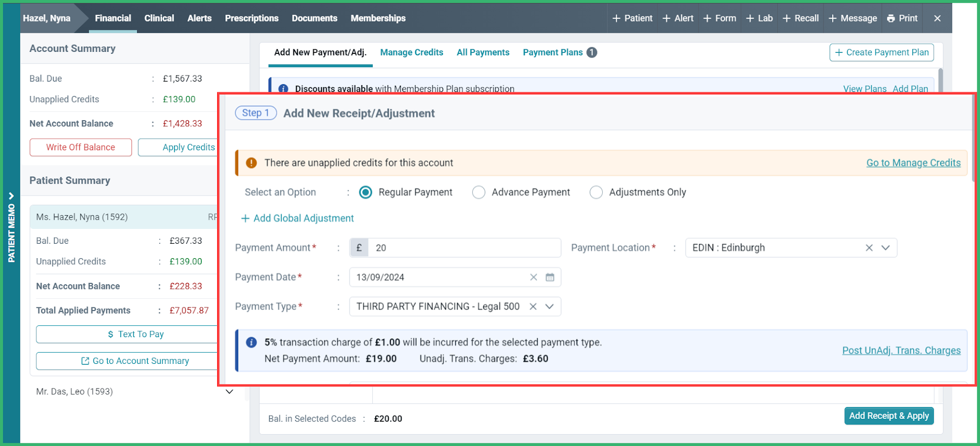Add a new Recall from top bar
Image resolution: width=980 pixels, height=446 pixels.
coord(800,18)
